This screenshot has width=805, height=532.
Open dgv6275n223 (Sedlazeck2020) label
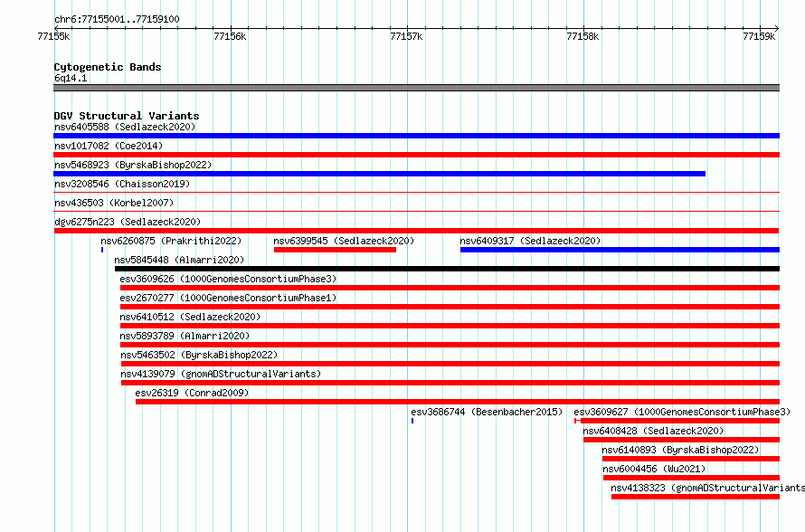coord(128,222)
